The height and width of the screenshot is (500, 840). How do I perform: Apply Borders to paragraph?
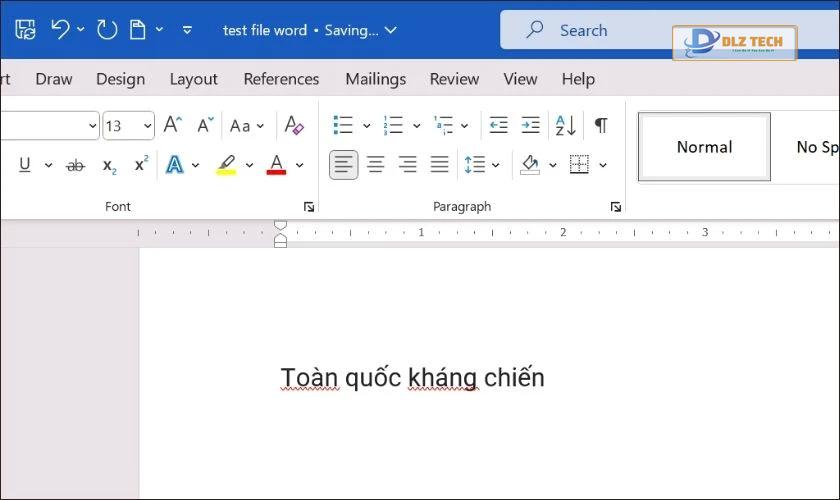pyautogui.click(x=579, y=165)
